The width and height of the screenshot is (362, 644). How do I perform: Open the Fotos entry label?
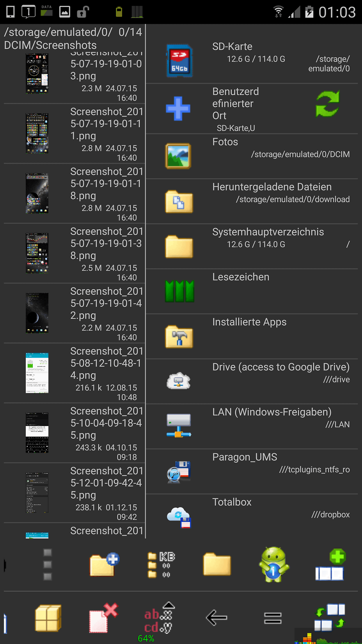(x=225, y=142)
